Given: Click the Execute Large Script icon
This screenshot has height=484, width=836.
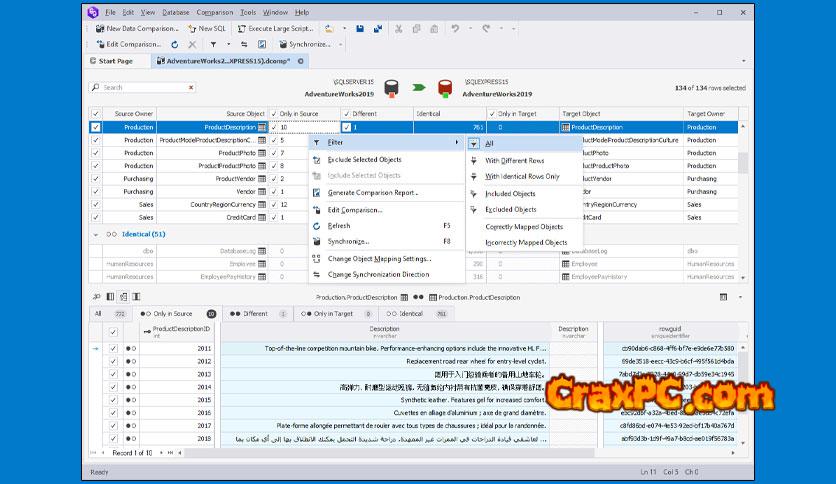Looking at the screenshot, I should coord(241,29).
